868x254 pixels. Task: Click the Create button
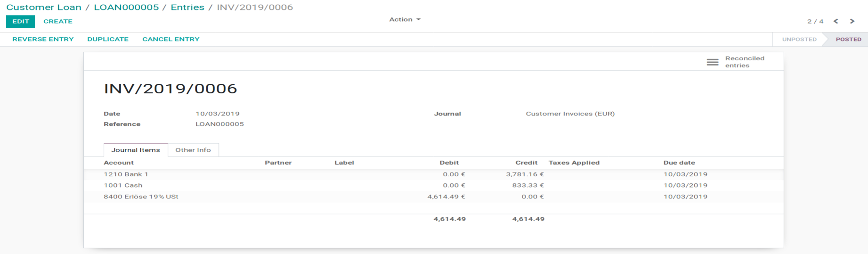(x=58, y=21)
